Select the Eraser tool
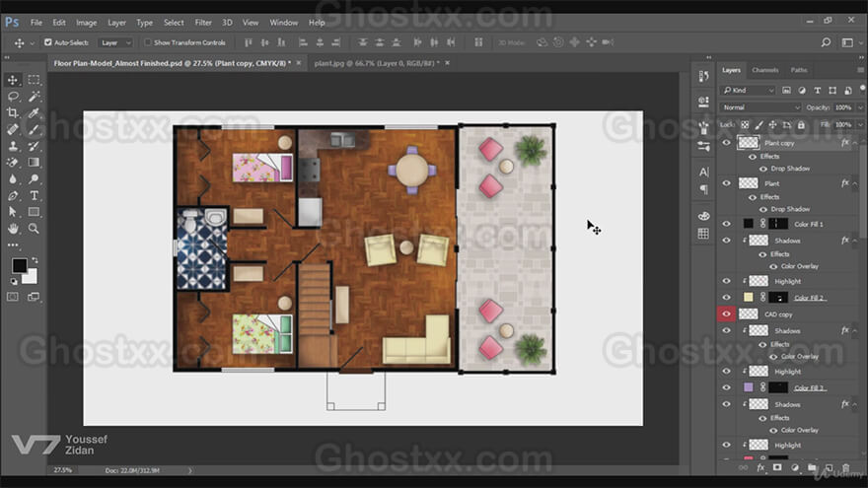This screenshot has height=488, width=868. (12, 162)
